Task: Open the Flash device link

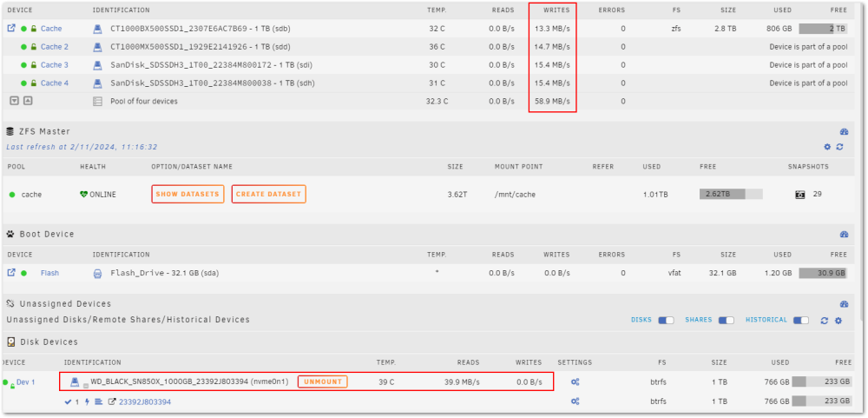Action: (x=49, y=273)
